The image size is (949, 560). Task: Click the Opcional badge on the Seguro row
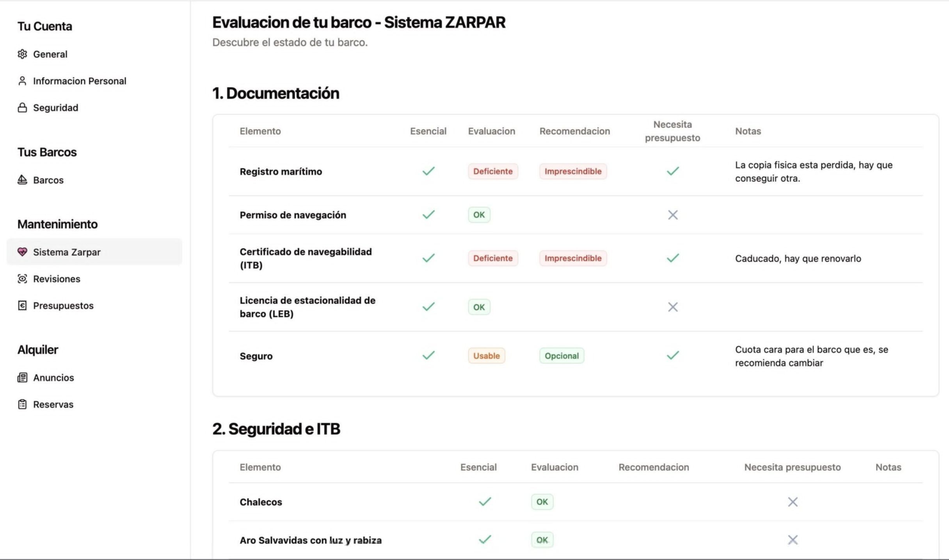(562, 356)
